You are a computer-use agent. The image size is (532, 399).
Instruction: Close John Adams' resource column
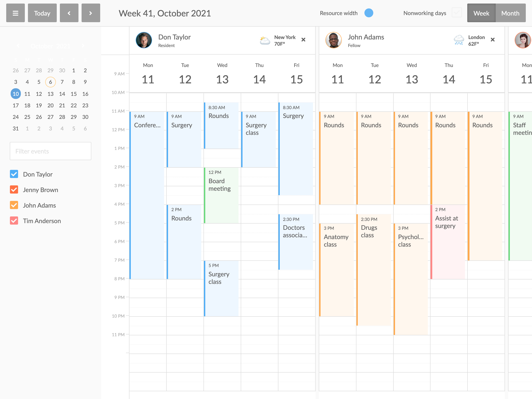point(493,40)
